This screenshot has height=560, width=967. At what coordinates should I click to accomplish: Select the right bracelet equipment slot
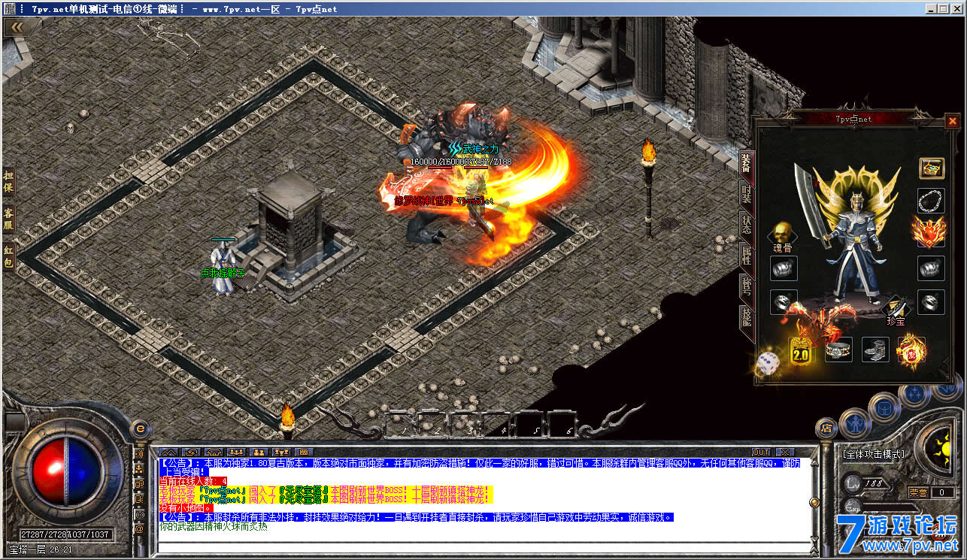(932, 268)
